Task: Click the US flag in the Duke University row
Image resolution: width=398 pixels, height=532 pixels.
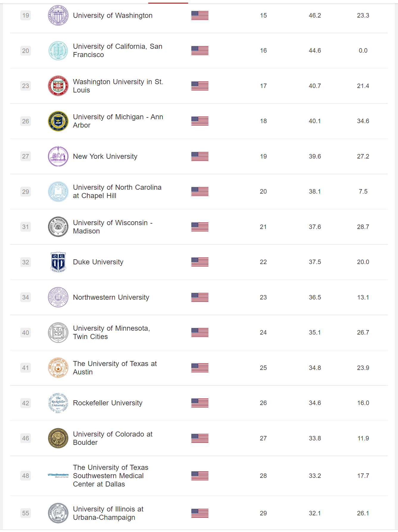Action: [200, 262]
